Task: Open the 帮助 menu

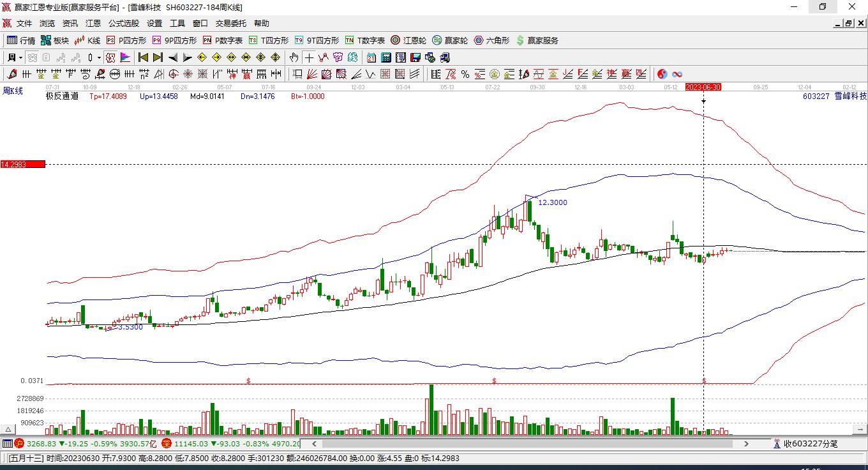Action: tap(262, 24)
